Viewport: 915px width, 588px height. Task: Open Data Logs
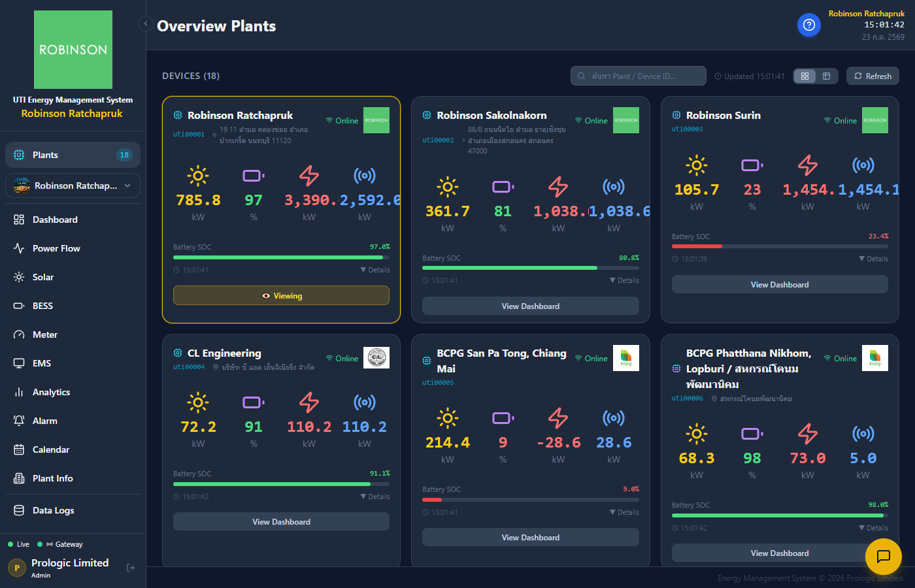pos(73,510)
